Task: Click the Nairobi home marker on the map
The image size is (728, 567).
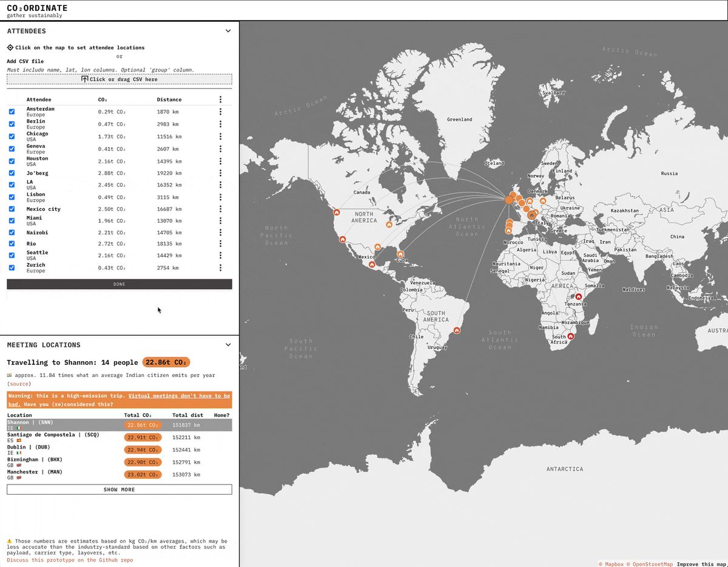Action: point(578,296)
